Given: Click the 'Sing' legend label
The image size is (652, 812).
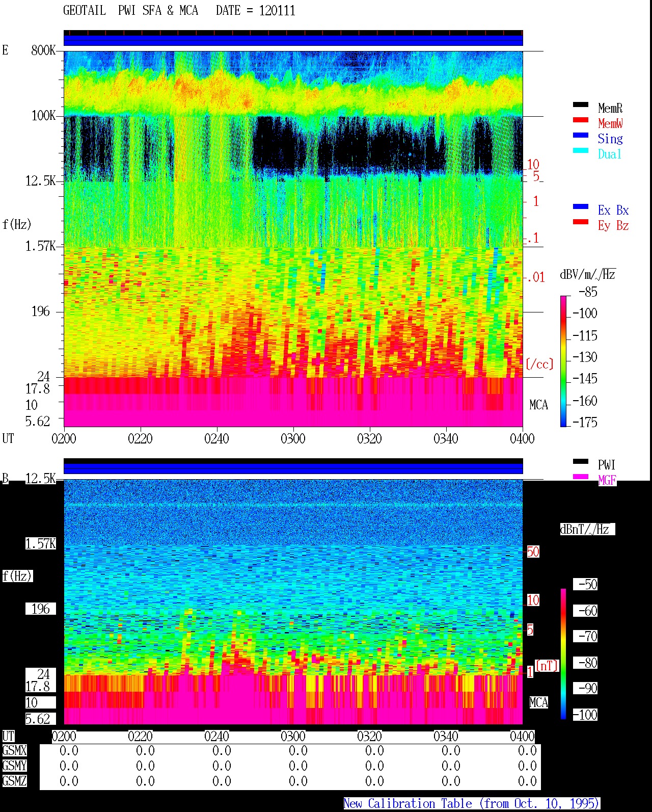Looking at the screenshot, I should coord(610,139).
